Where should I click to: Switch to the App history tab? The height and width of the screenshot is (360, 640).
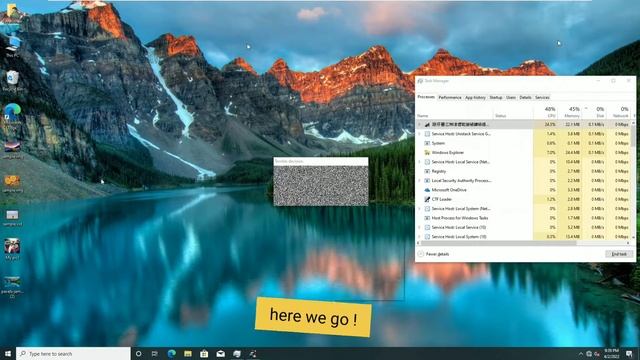(x=476, y=97)
